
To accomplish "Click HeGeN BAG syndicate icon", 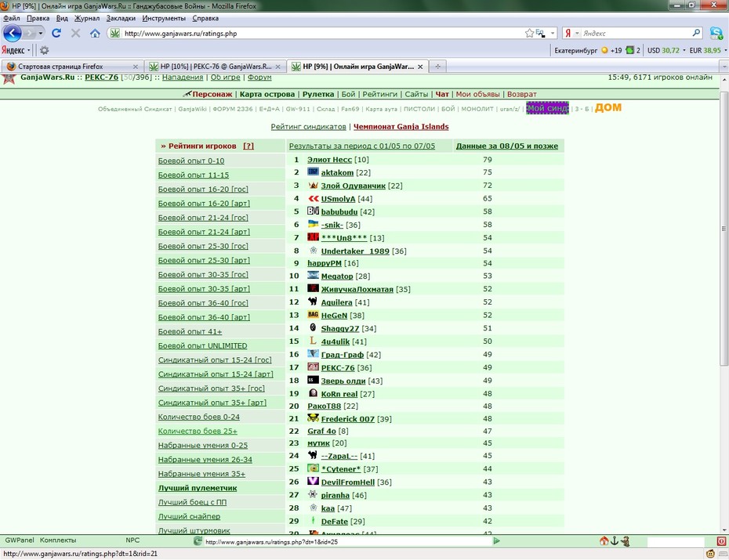I will point(313,315).
